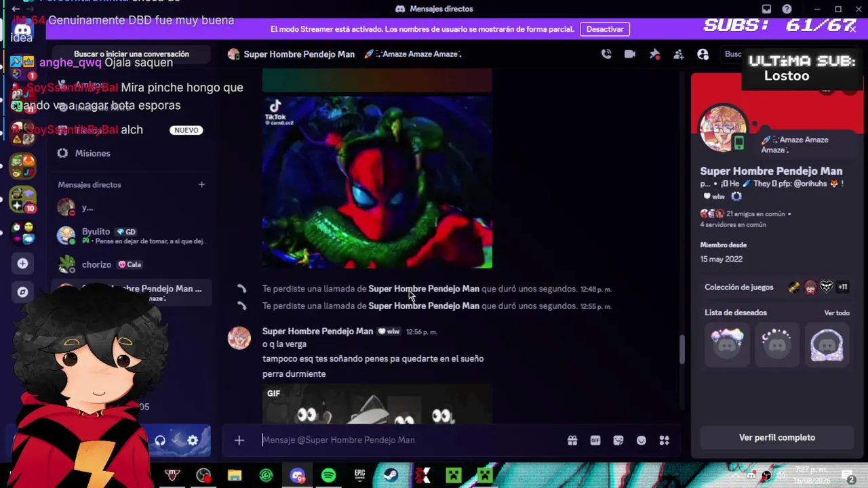Click the 12:56 p. m. message timestamp

tap(421, 332)
